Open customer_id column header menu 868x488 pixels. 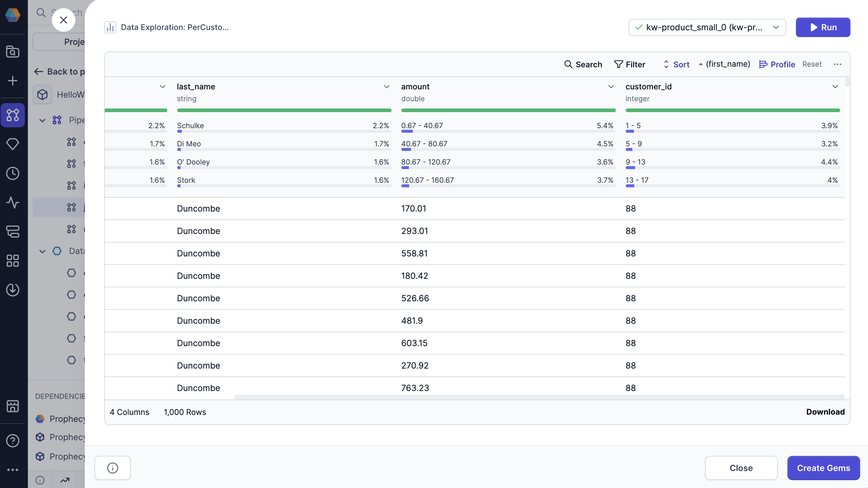835,87
